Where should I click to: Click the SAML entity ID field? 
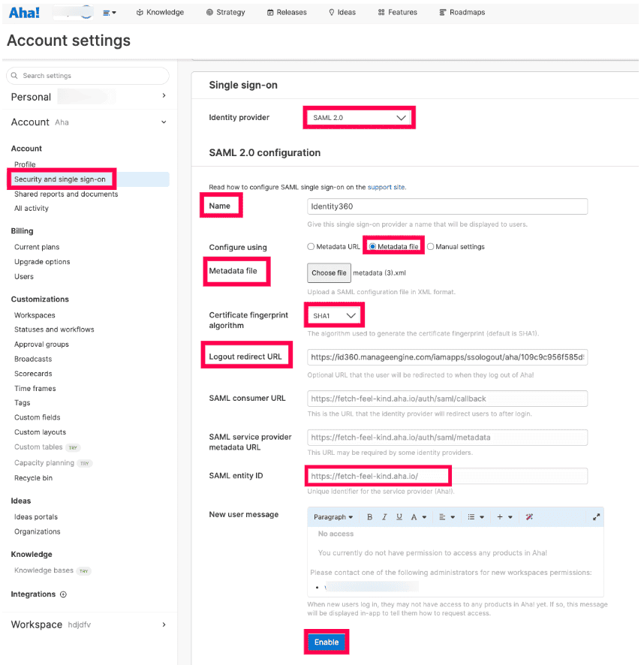click(447, 476)
